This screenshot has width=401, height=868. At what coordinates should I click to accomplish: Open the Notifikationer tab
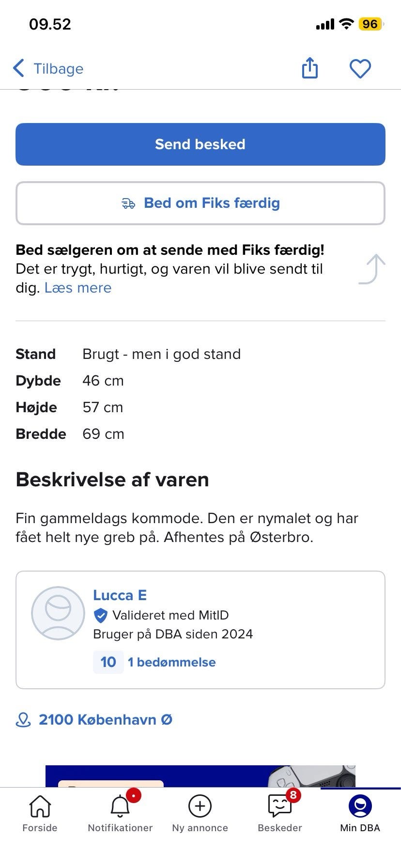click(x=120, y=814)
